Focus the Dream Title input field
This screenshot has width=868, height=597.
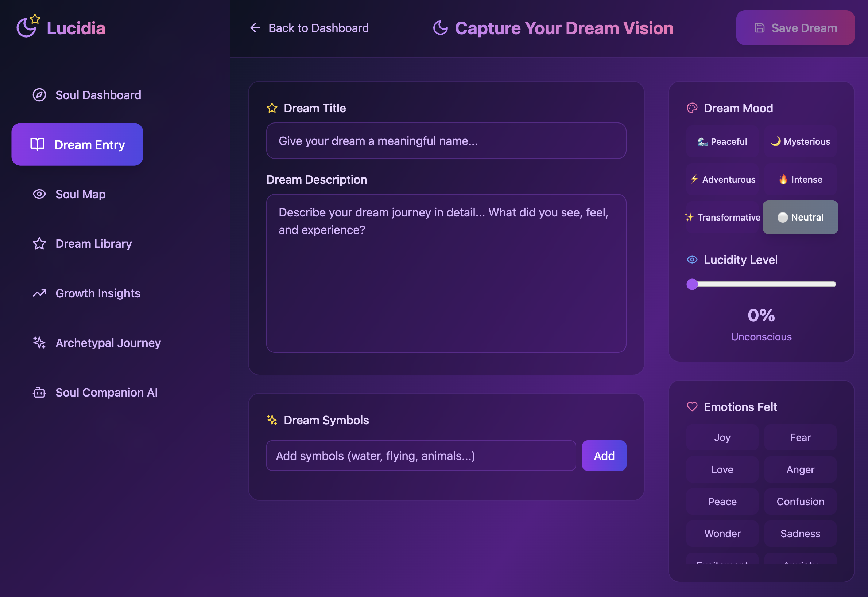pyautogui.click(x=446, y=141)
